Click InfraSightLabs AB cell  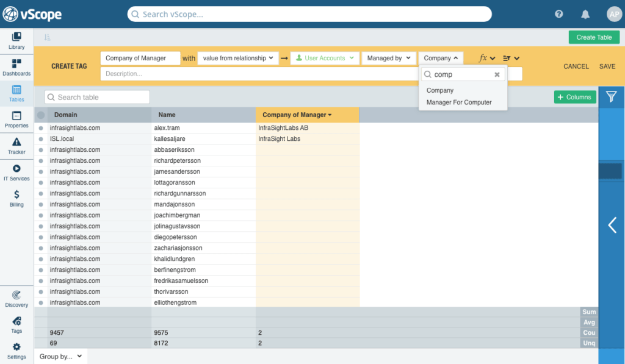coord(308,128)
